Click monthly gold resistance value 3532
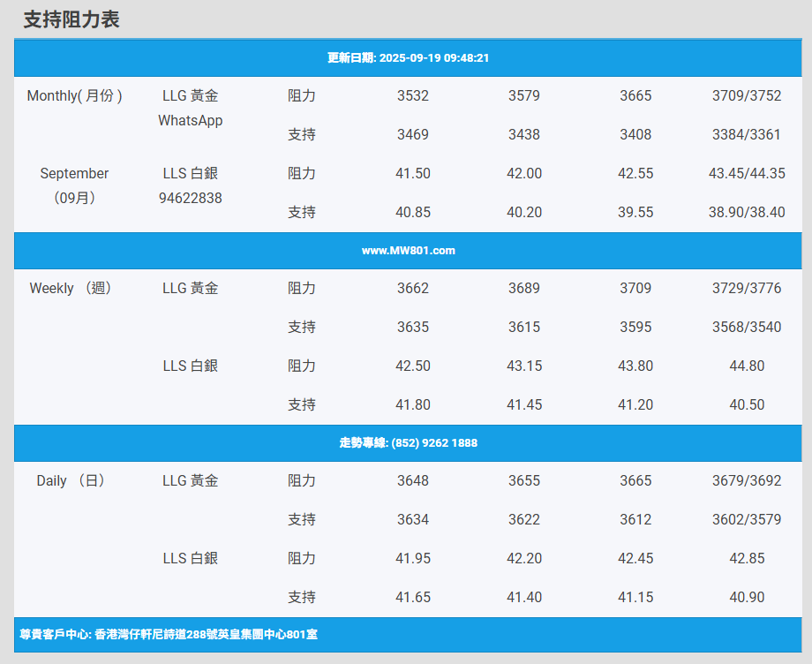Screen dimensions: 812x664 tap(413, 96)
